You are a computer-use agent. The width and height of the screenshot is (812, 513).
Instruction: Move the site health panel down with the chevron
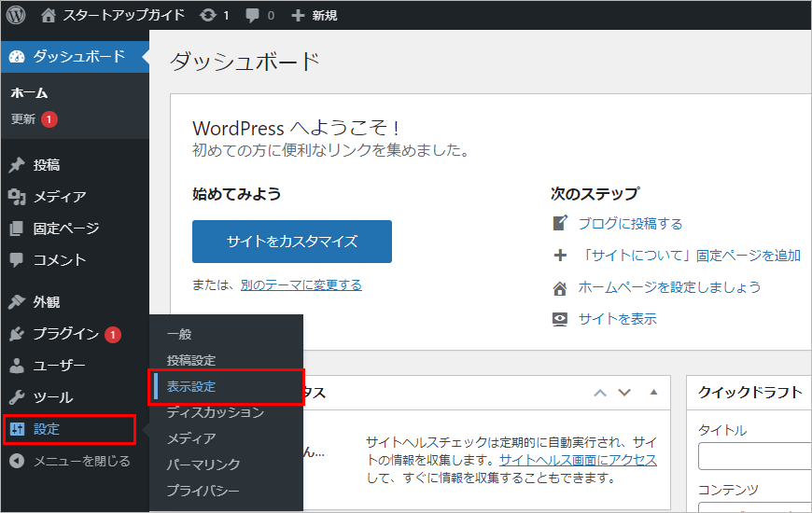624,393
